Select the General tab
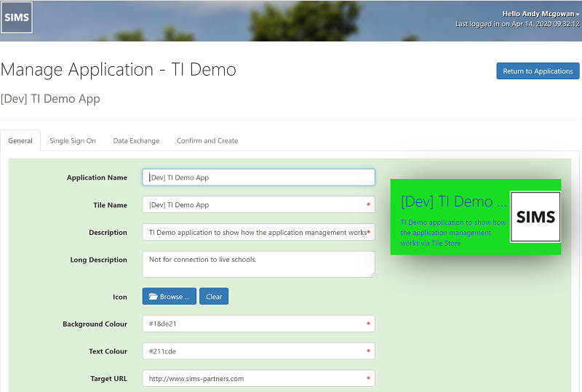 click(x=20, y=140)
